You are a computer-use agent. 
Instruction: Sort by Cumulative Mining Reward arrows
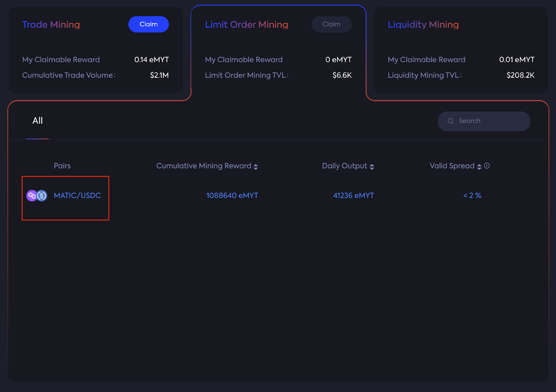click(x=256, y=166)
